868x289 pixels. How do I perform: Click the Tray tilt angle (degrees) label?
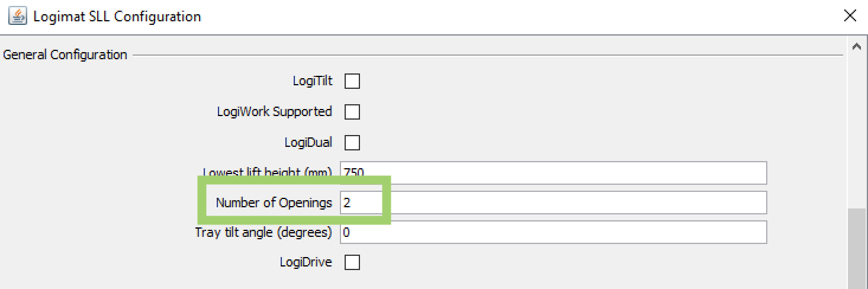pos(263,233)
